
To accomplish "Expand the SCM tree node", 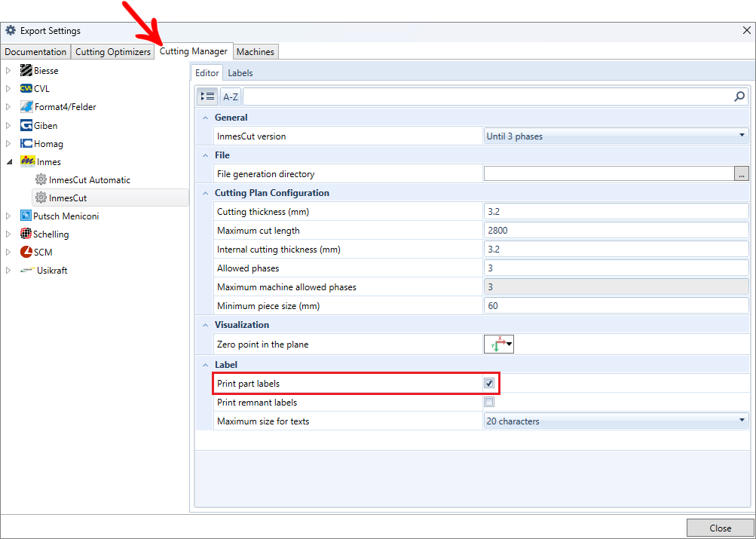I will pos(8,252).
